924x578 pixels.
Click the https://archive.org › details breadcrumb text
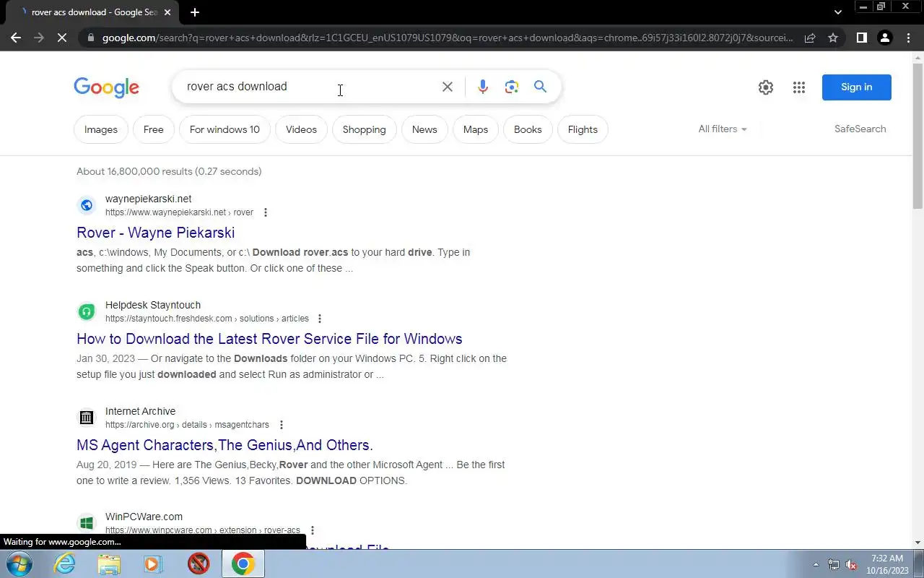pos(187,425)
